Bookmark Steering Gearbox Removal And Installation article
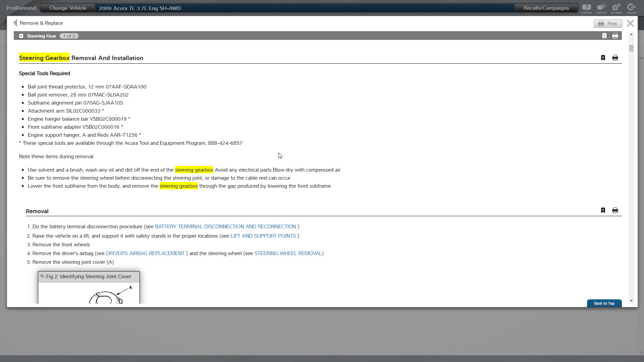Viewport: 644px width, 362px height. coord(603,58)
